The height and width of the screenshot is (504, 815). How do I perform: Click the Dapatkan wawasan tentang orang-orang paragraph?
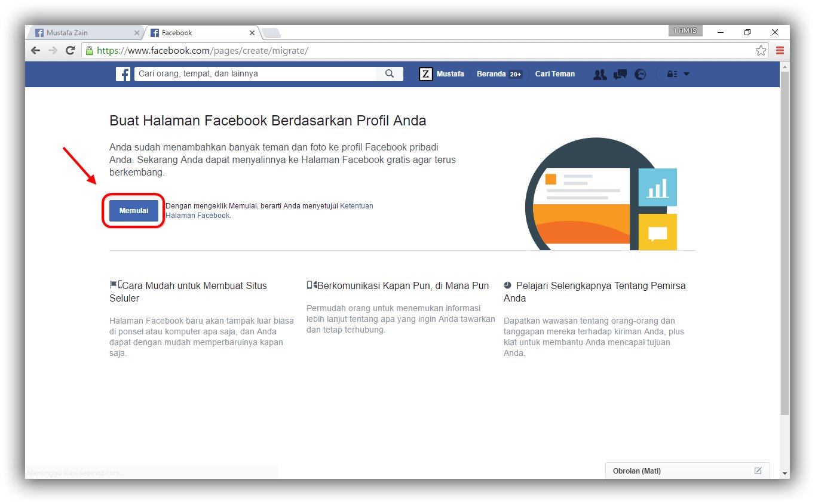click(594, 337)
